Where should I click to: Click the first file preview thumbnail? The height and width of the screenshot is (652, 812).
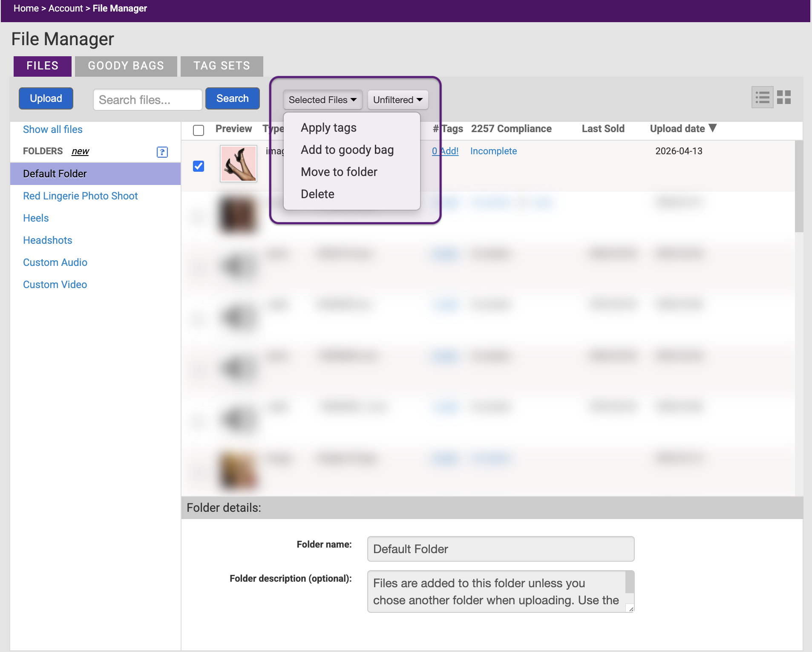click(239, 164)
